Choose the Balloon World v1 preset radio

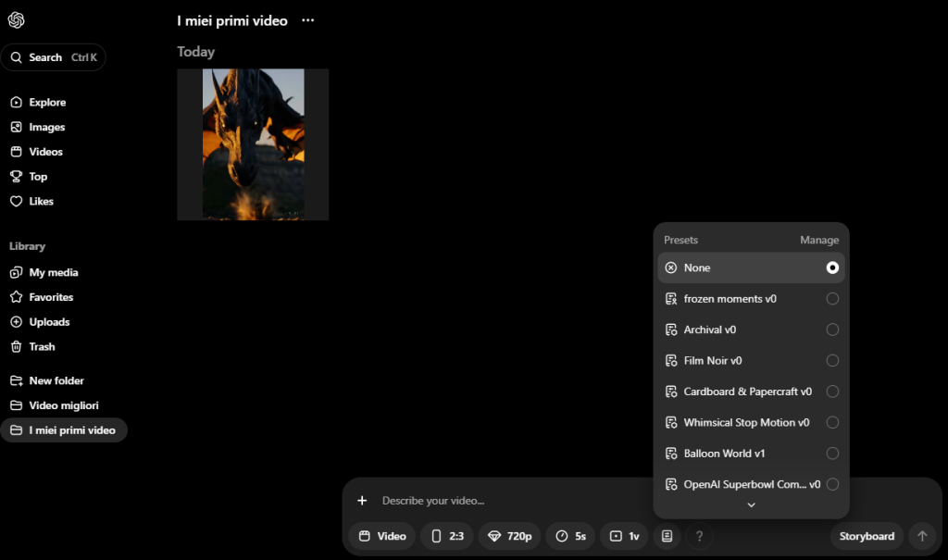(x=832, y=453)
